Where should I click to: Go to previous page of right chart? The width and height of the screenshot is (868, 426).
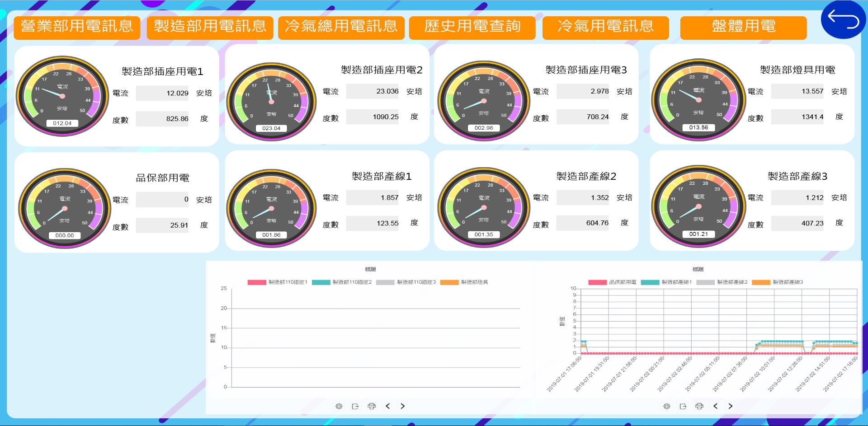tap(715, 406)
